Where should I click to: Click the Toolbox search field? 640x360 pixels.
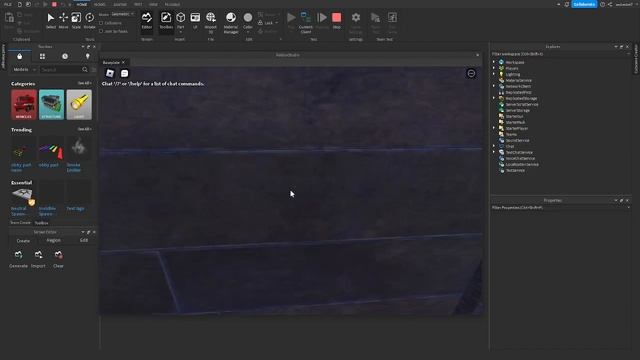pos(60,70)
